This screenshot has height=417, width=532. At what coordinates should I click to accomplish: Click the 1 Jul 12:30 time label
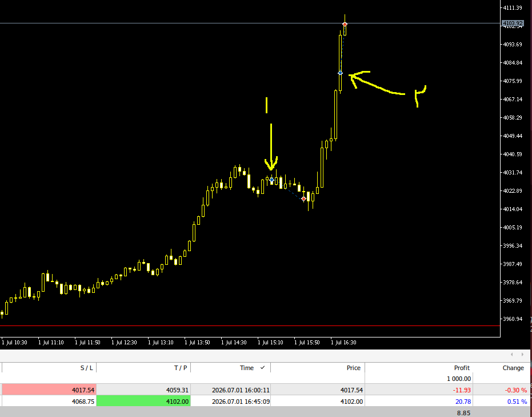124,342
